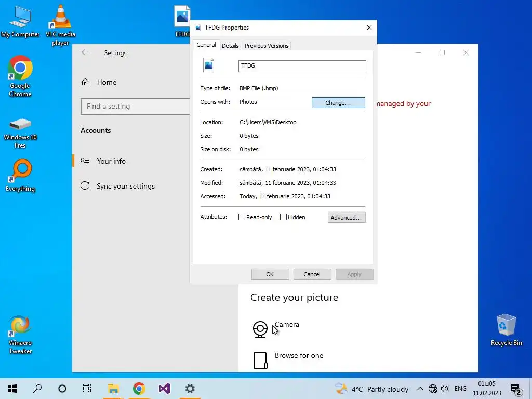
Task: Click the Camera option text
Action: 287,324
